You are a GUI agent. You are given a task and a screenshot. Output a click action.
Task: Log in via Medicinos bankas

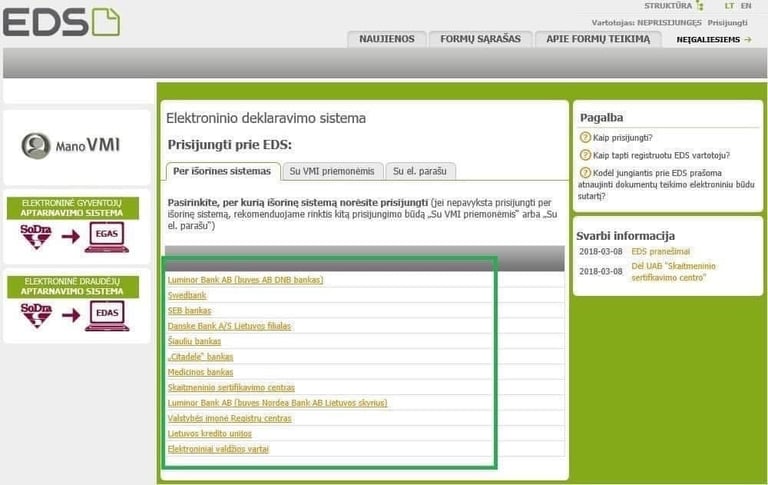[x=200, y=372]
